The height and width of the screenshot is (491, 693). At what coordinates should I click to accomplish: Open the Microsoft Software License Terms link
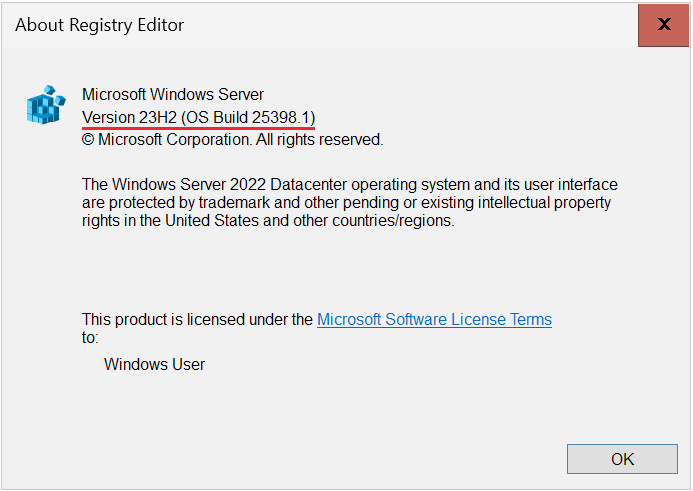434,319
